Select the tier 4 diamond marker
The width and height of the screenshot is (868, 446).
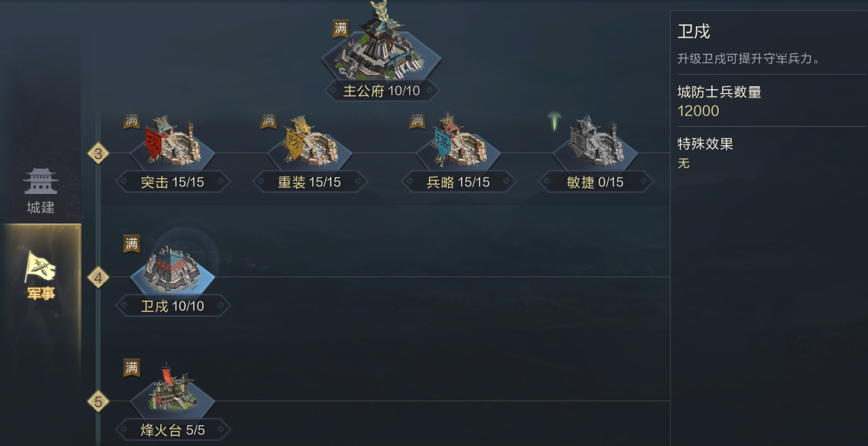pyautogui.click(x=98, y=278)
